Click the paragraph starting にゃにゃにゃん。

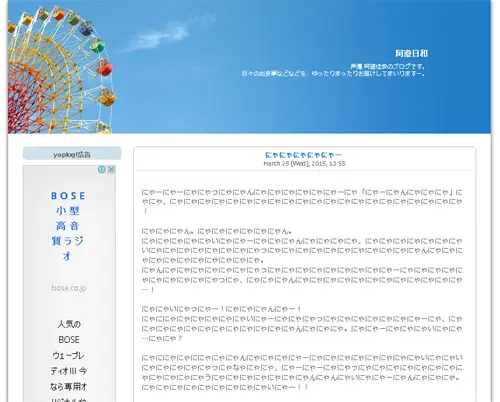pyautogui.click(x=302, y=260)
